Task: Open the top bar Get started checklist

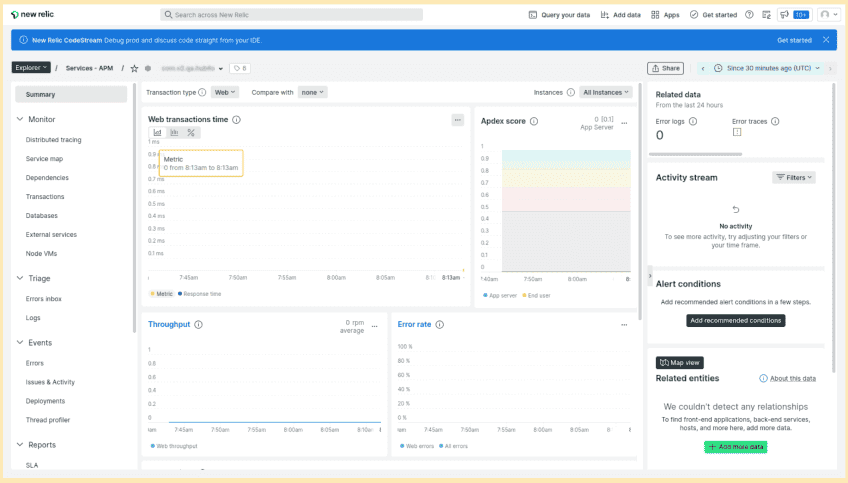Action: 713,15
